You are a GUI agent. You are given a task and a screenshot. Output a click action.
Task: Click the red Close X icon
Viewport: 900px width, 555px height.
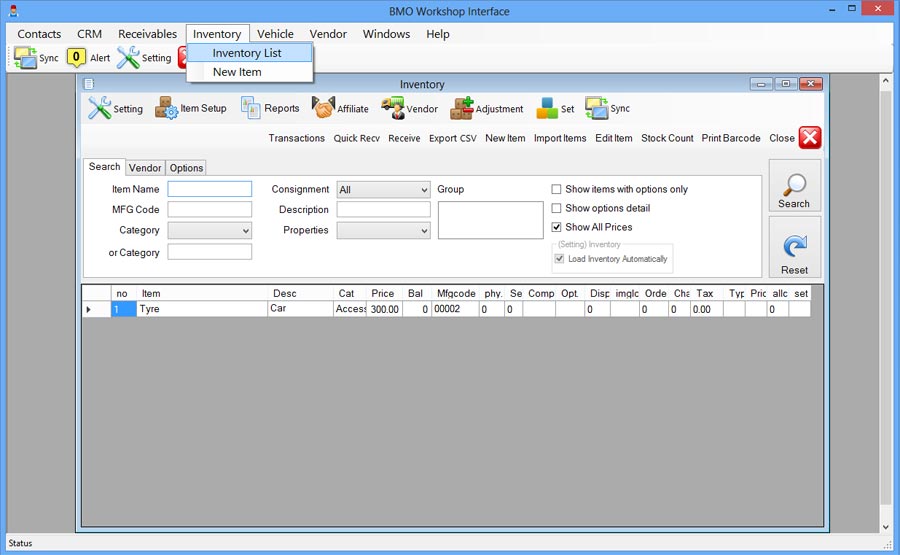(810, 138)
